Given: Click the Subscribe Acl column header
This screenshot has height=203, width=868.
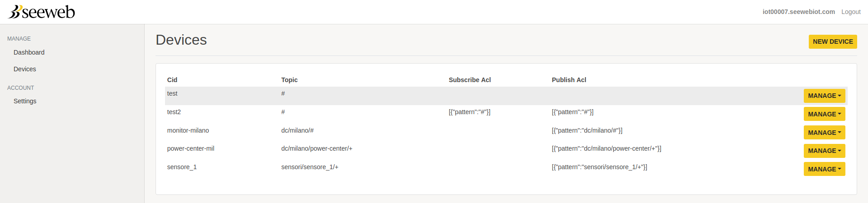Looking at the screenshot, I should pyautogui.click(x=470, y=80).
